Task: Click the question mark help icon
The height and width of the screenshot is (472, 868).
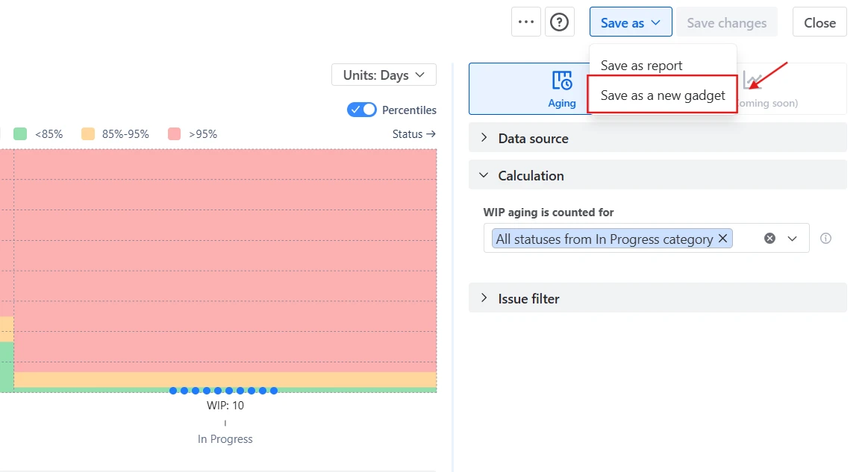Action: [559, 22]
